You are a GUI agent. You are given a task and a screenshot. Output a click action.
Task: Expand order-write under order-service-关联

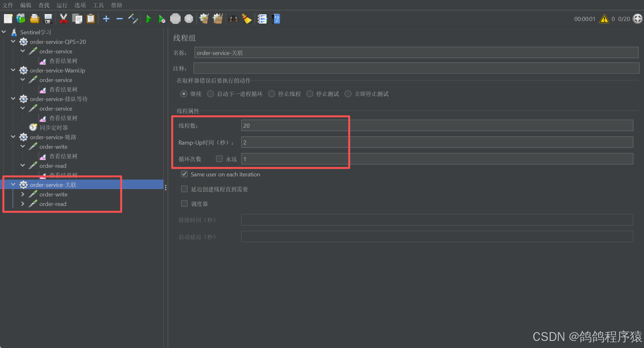(x=23, y=194)
